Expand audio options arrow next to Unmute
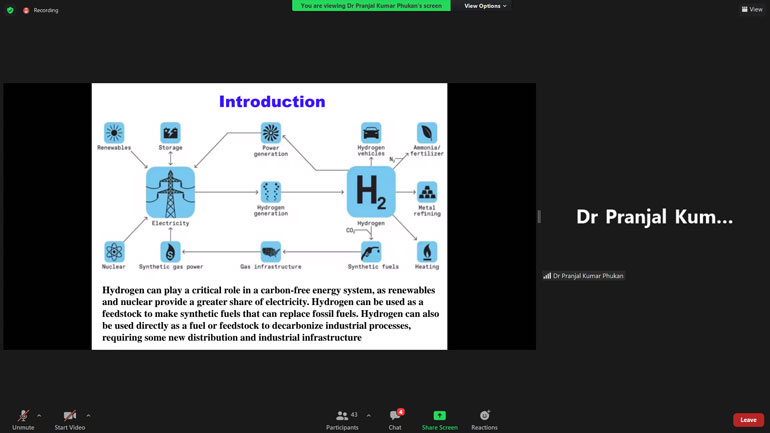This screenshot has height=433, width=770. point(39,415)
